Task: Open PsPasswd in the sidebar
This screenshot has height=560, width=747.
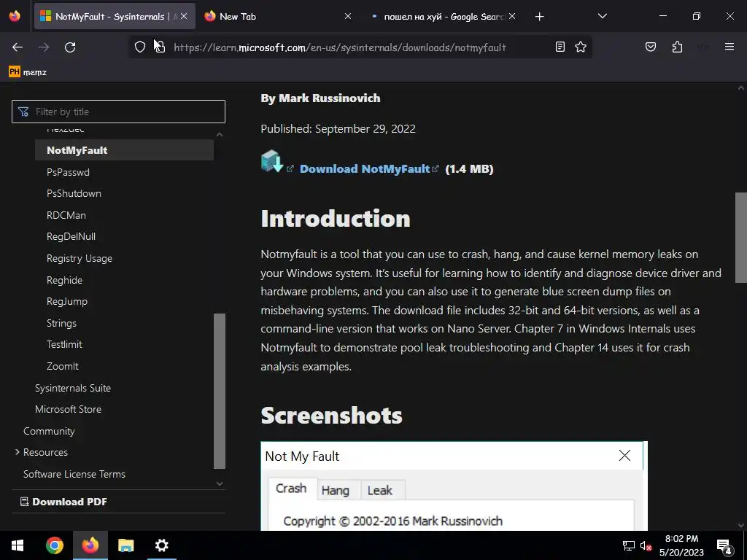Action: click(x=68, y=172)
